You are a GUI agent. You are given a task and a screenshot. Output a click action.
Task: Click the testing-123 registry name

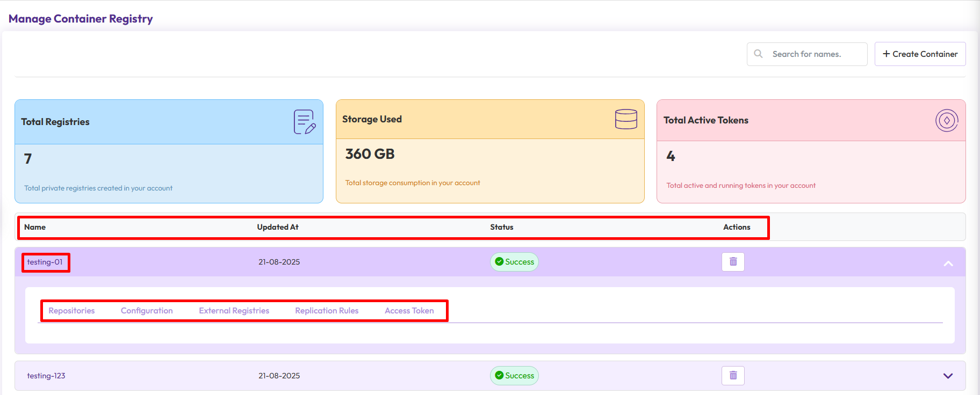pyautogui.click(x=46, y=376)
